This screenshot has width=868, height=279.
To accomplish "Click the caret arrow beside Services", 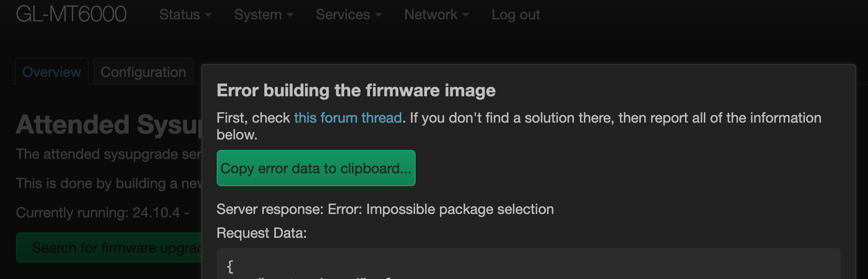I will [378, 15].
